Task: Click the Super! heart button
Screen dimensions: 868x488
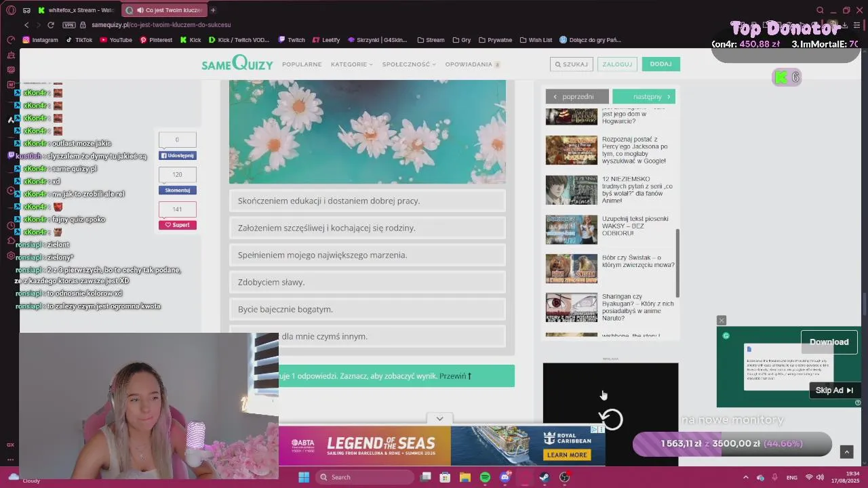Action: point(178,225)
